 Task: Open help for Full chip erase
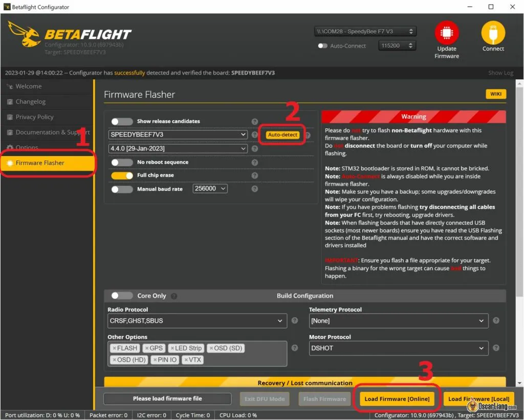(x=255, y=175)
